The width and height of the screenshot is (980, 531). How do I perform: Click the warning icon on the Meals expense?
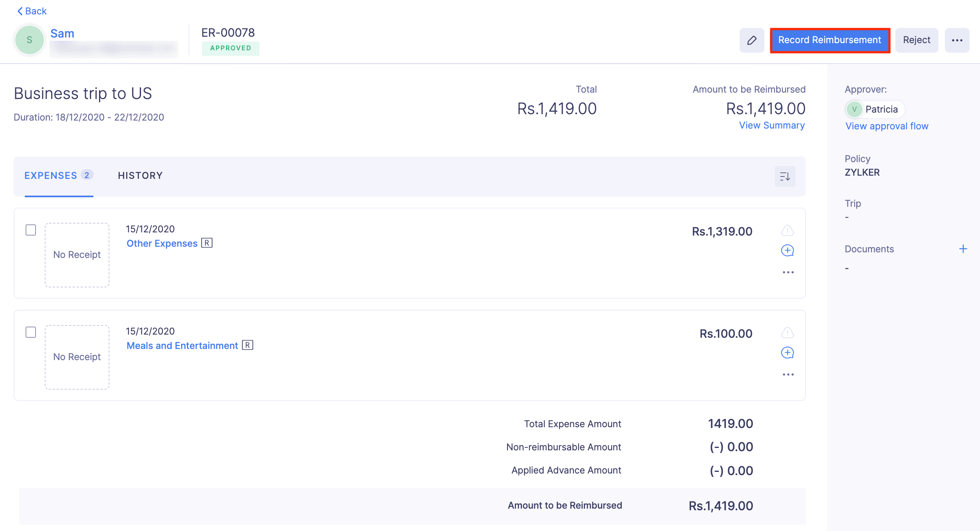pyautogui.click(x=787, y=333)
